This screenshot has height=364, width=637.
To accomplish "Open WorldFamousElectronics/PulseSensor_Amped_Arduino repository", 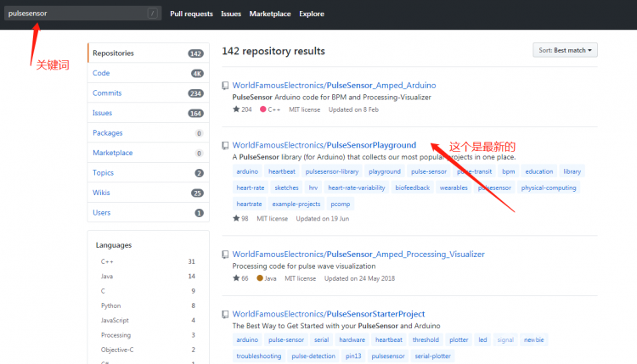I will pyautogui.click(x=334, y=86).
